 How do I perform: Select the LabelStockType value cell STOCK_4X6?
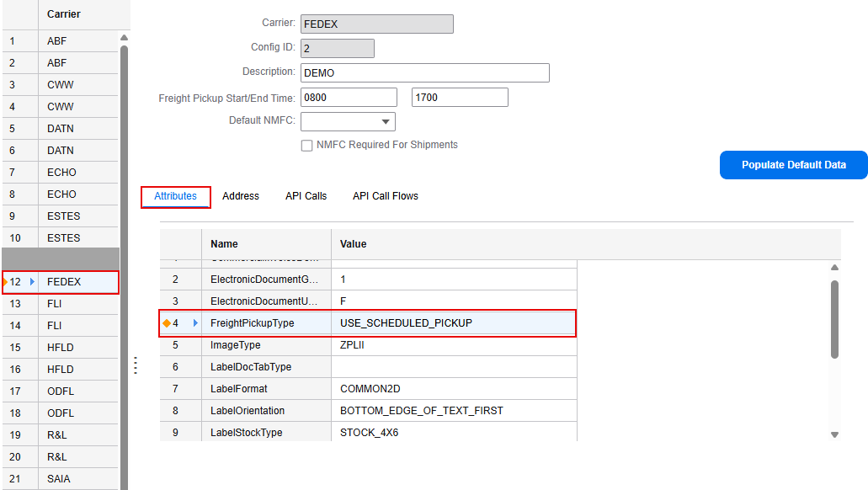(x=454, y=433)
